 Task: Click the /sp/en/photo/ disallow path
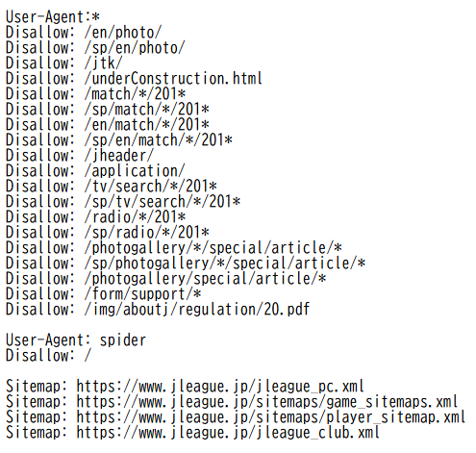coord(135,48)
